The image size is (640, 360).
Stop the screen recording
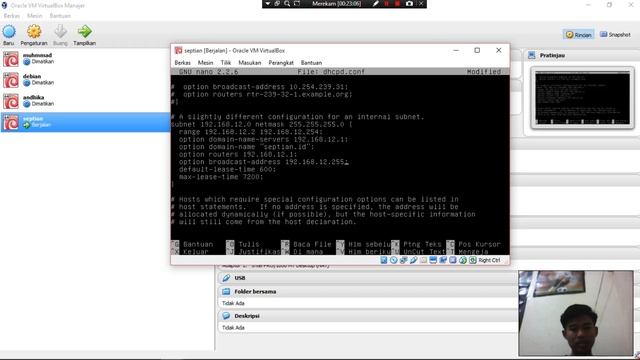397,4
